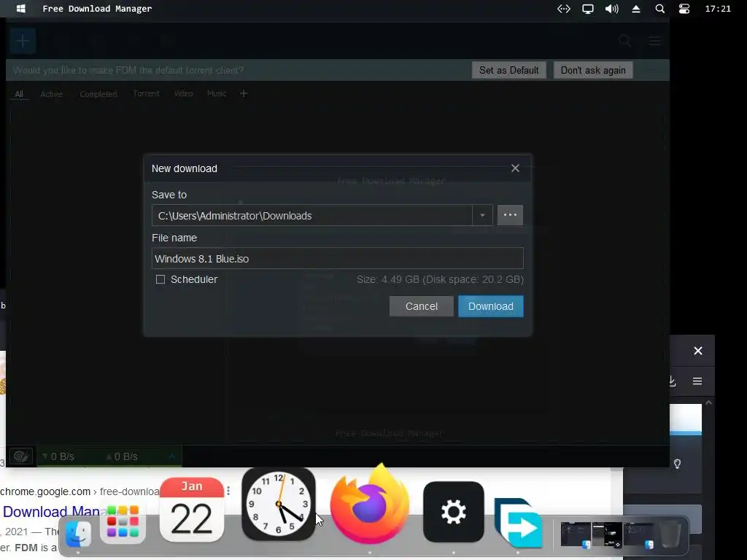This screenshot has width=747, height=560.
Task: Open three-dot menu beside chrome.google.com result
Action: coord(228,491)
